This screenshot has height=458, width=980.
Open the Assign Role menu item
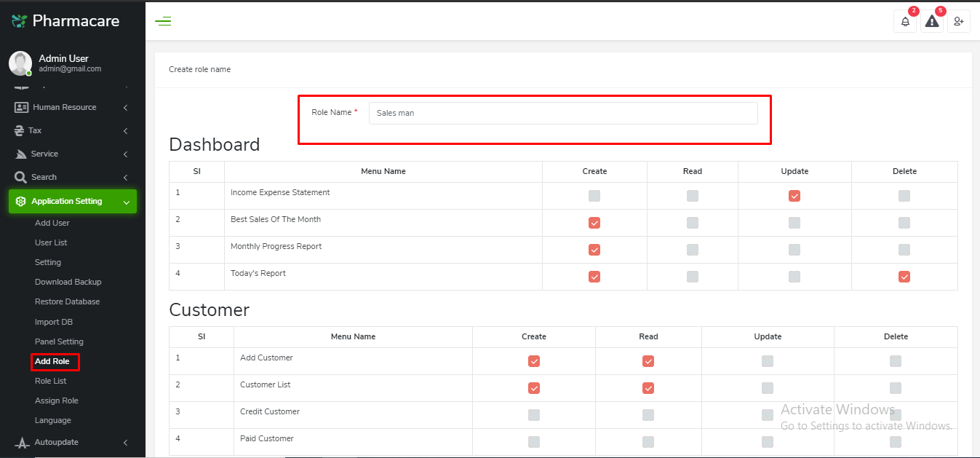coord(56,400)
